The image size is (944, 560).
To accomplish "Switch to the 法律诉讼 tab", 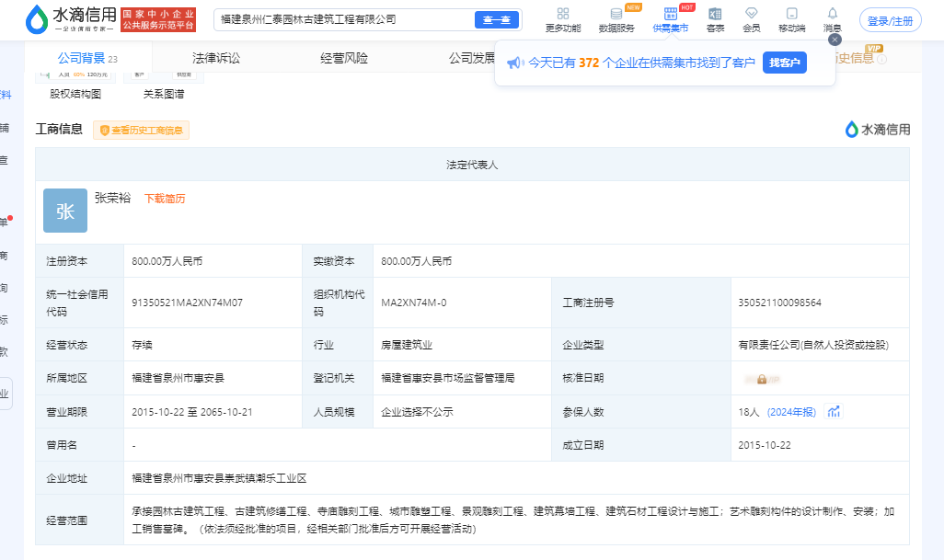I will pos(216,58).
